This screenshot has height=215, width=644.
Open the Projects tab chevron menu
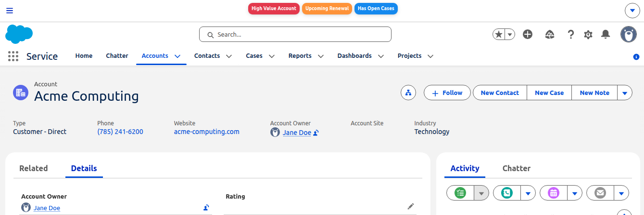pyautogui.click(x=430, y=56)
